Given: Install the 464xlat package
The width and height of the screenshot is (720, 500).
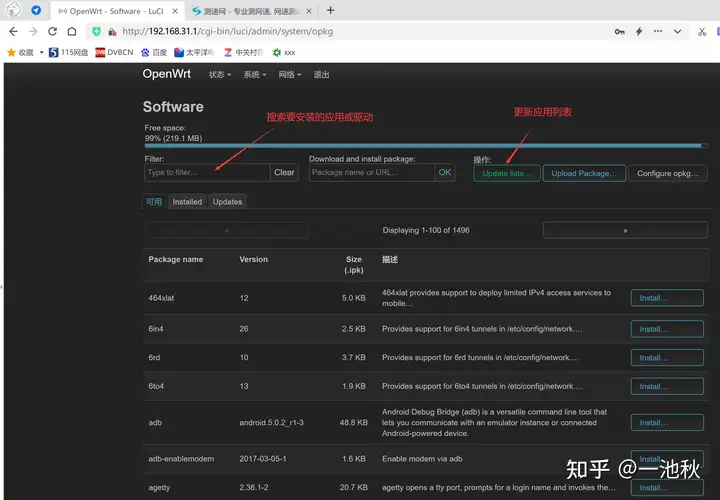Looking at the screenshot, I should (x=667, y=298).
